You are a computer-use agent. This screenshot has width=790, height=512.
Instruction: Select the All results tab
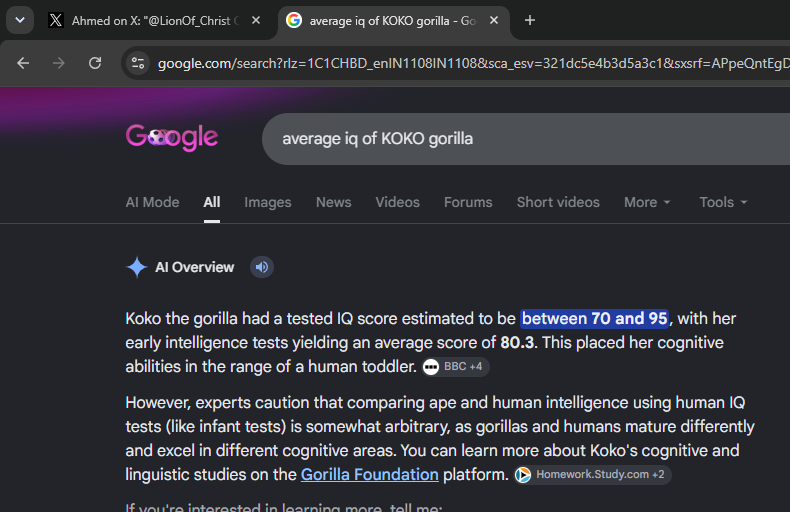(x=212, y=202)
